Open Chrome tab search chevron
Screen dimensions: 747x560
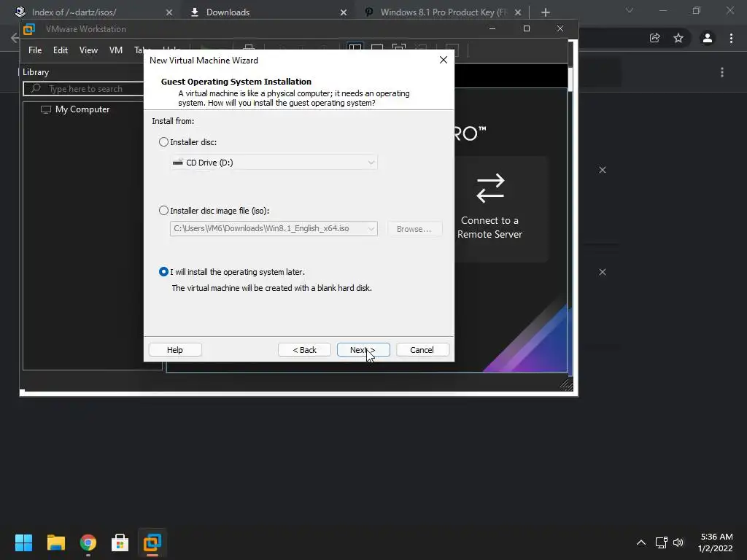(630, 10)
